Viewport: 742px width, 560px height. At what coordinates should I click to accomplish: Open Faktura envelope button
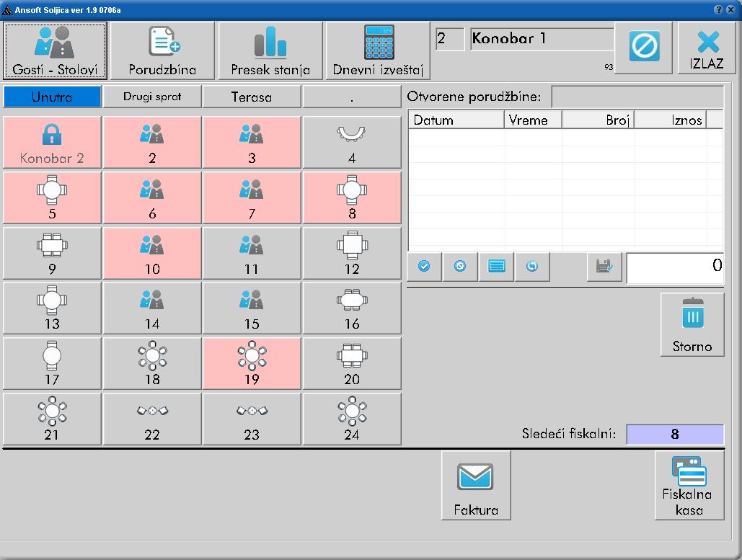click(x=476, y=485)
